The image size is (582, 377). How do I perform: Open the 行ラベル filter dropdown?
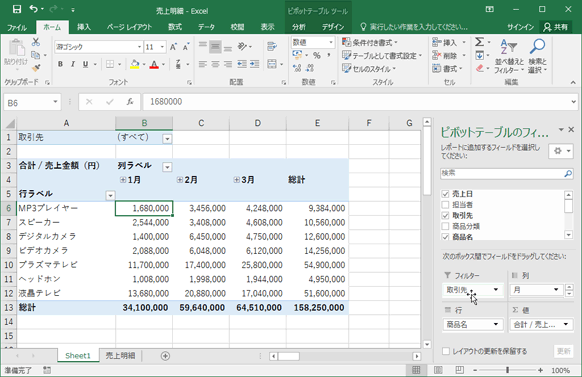coord(110,196)
